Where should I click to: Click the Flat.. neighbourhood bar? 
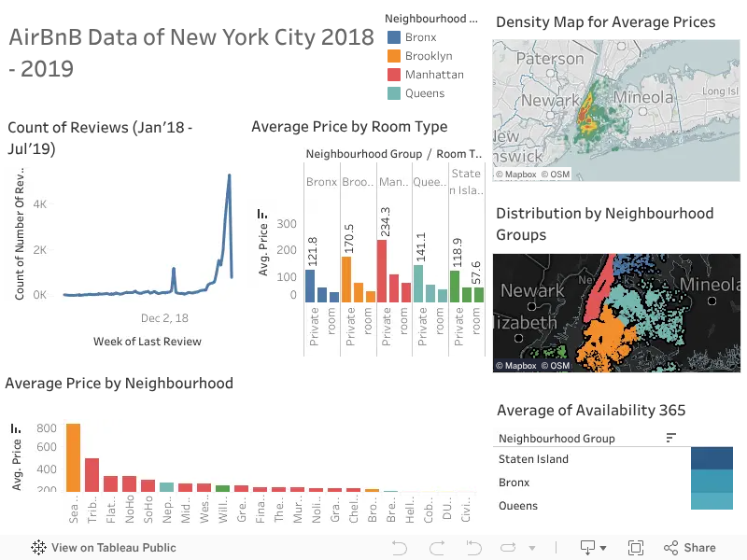coord(110,483)
